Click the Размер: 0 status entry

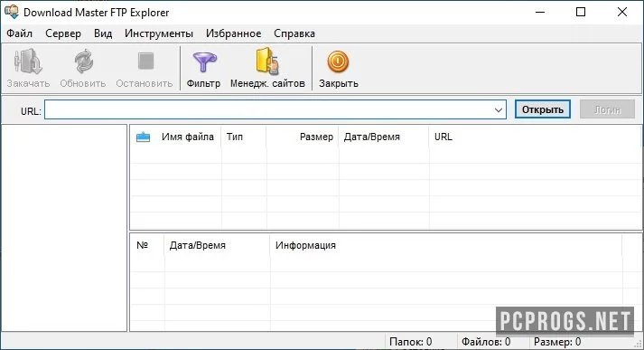coord(557,341)
